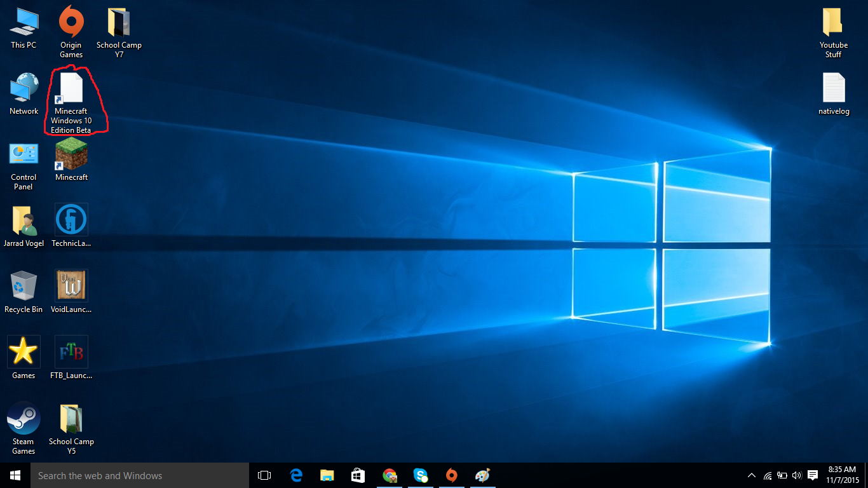
Task: Expand the hidden system tray icons
Action: point(751,475)
